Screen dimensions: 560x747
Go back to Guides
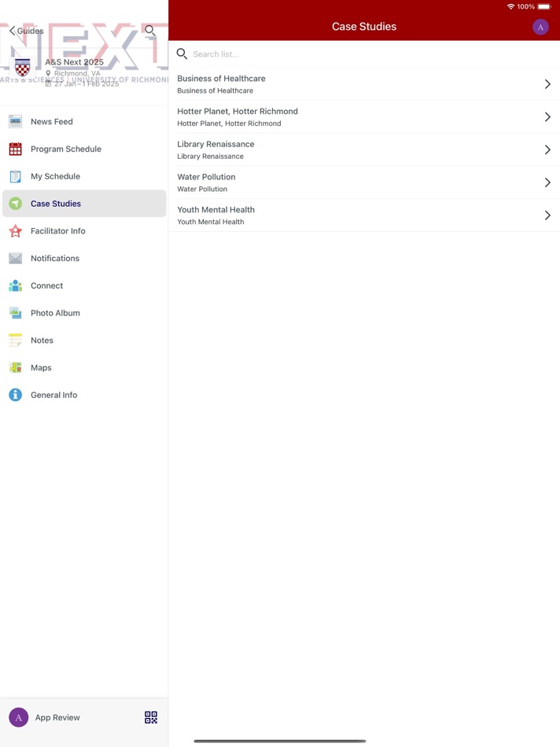pyautogui.click(x=26, y=31)
